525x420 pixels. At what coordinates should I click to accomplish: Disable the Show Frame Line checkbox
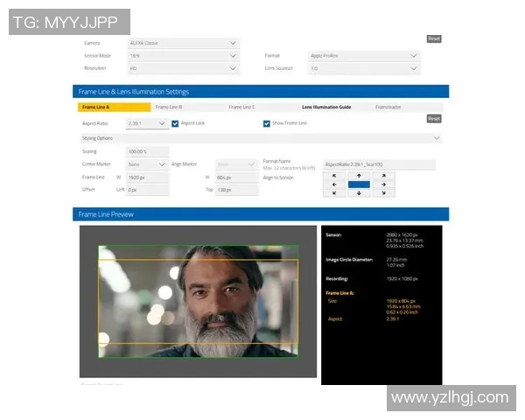(x=267, y=123)
